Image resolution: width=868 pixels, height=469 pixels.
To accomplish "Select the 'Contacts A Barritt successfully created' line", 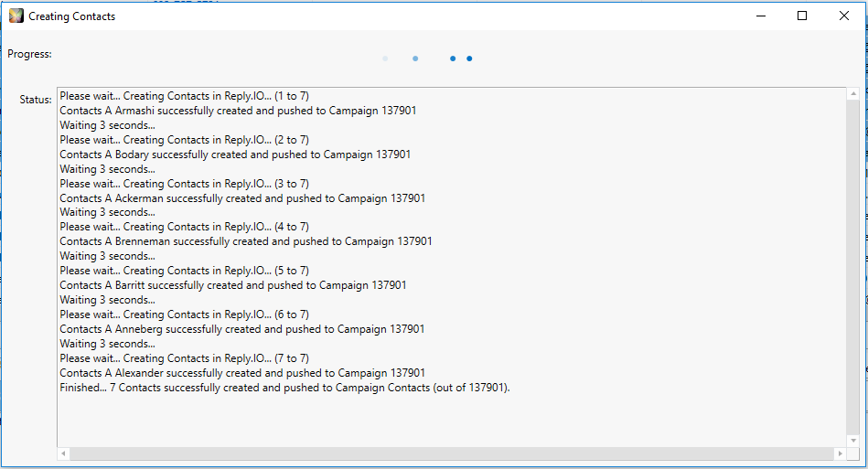I will [233, 285].
